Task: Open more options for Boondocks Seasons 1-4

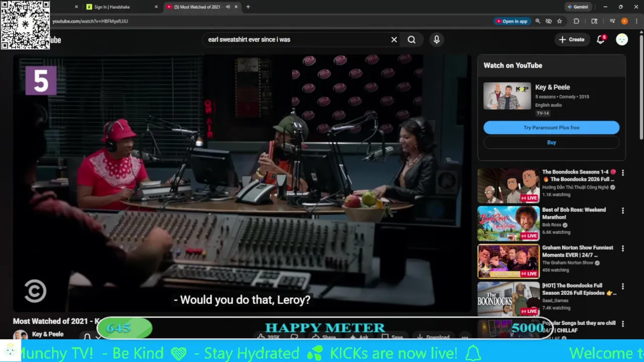Action: (x=623, y=172)
